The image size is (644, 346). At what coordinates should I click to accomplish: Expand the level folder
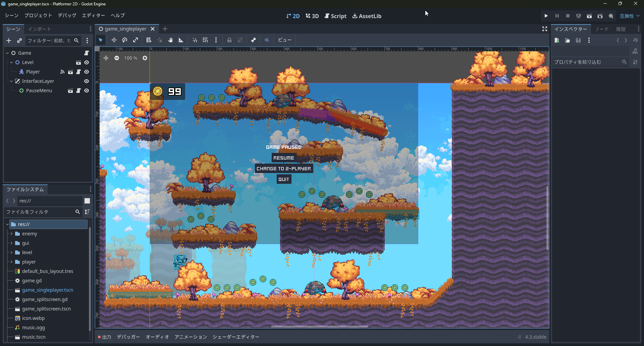pyautogui.click(x=11, y=252)
